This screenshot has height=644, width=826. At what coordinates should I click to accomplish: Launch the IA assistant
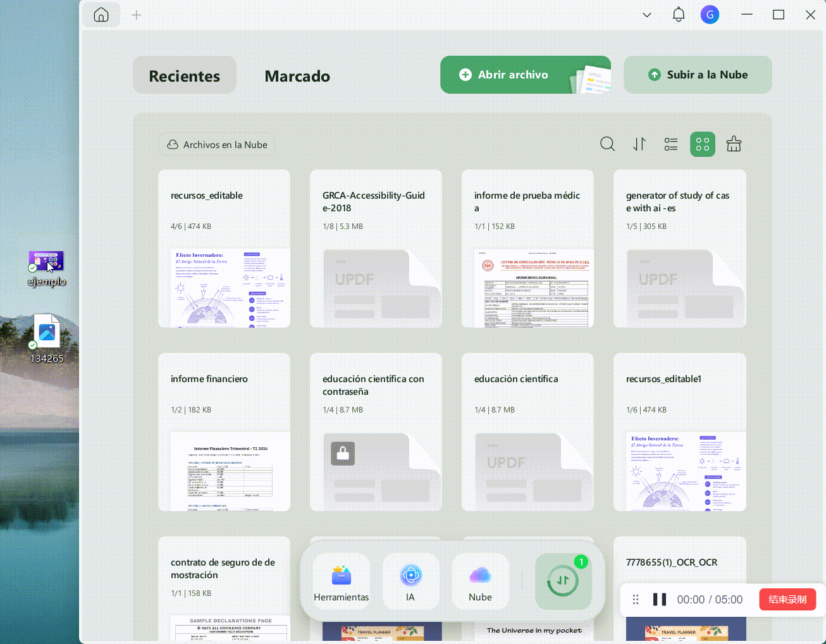tap(410, 581)
